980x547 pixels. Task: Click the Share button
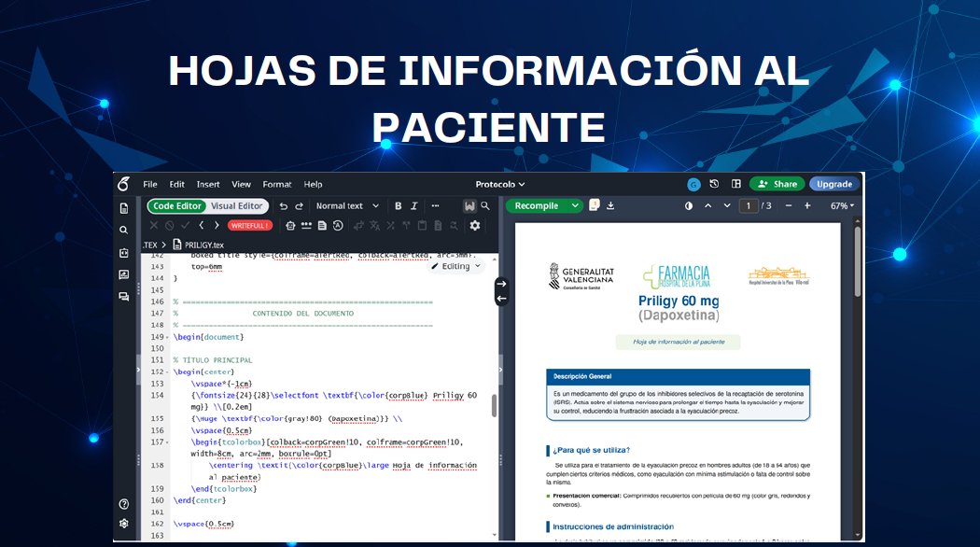(777, 184)
